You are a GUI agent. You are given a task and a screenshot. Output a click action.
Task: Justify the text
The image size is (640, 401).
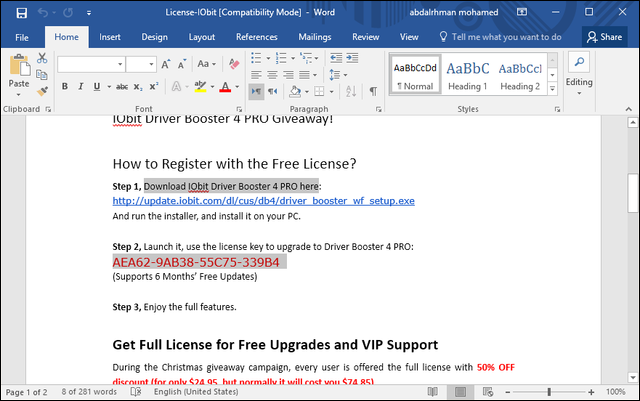(304, 75)
